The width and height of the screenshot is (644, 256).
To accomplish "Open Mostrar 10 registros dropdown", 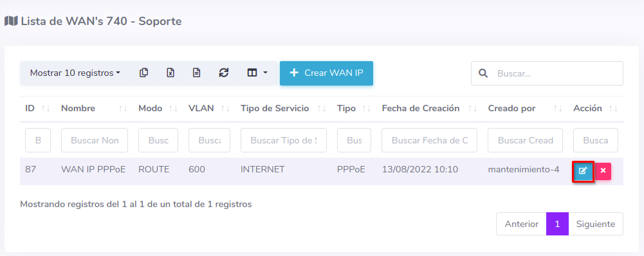I will pyautogui.click(x=75, y=73).
